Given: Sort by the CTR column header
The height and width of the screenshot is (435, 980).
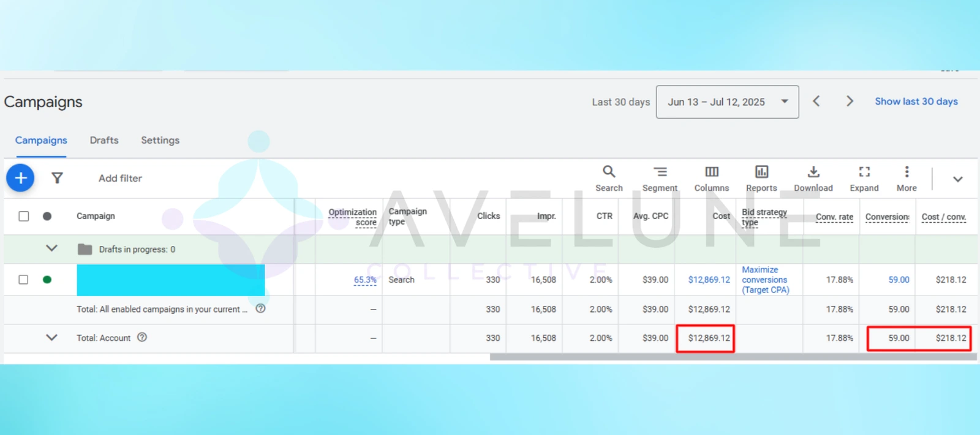Looking at the screenshot, I should (605, 216).
